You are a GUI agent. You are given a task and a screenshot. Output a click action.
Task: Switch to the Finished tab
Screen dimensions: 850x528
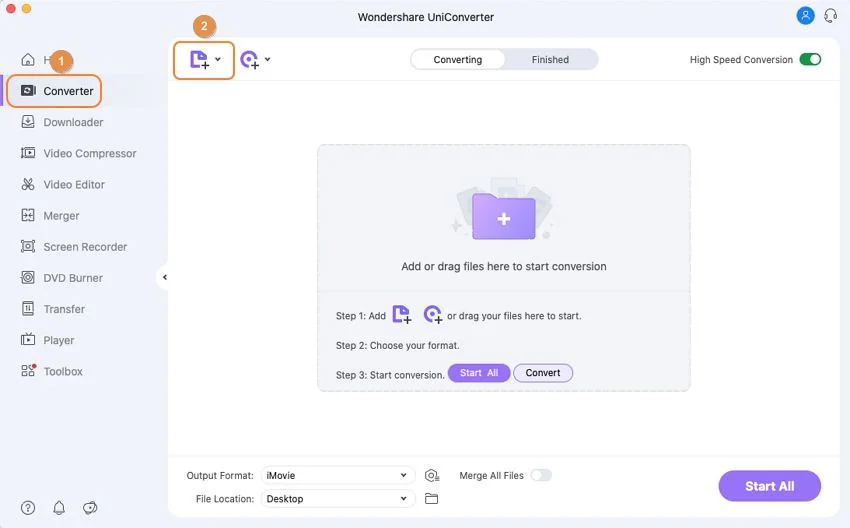(x=550, y=60)
